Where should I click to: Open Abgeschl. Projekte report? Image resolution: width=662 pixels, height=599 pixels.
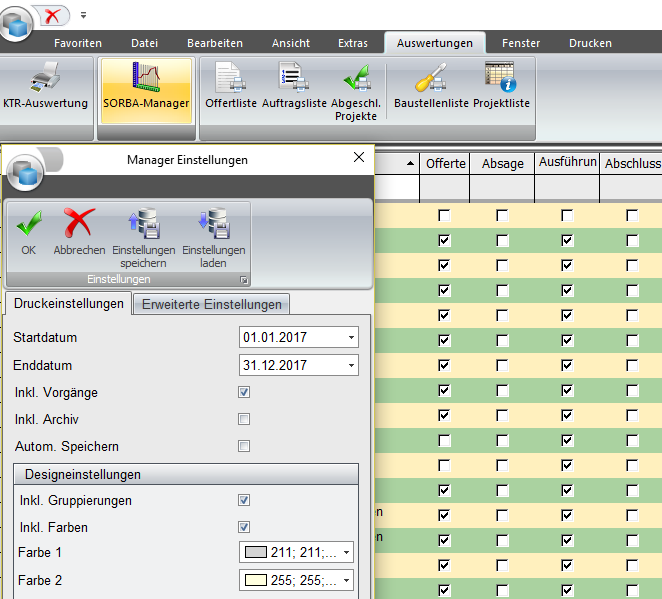[x=356, y=90]
